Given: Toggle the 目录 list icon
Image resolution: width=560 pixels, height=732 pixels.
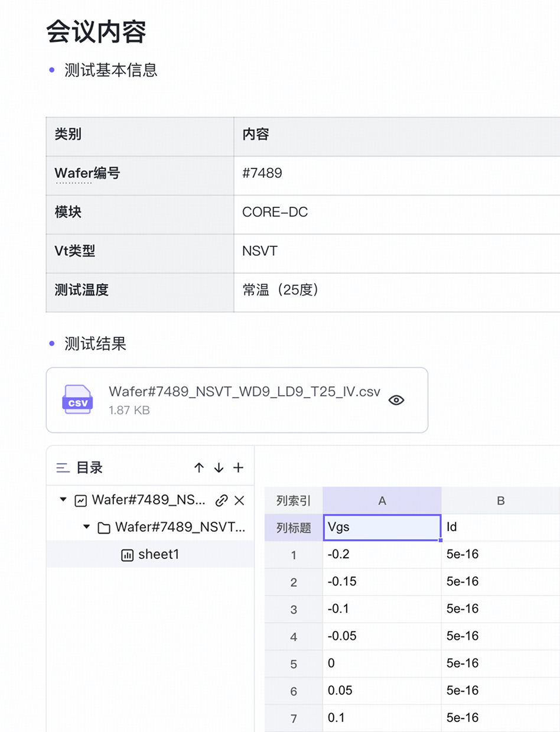Looking at the screenshot, I should [63, 468].
